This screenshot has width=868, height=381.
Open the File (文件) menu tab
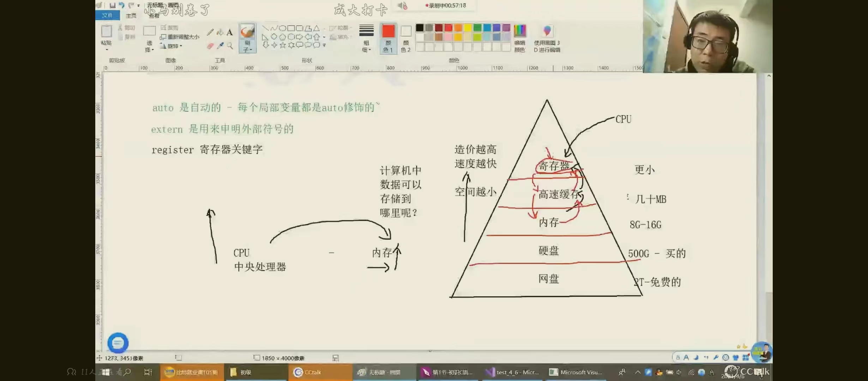(107, 15)
